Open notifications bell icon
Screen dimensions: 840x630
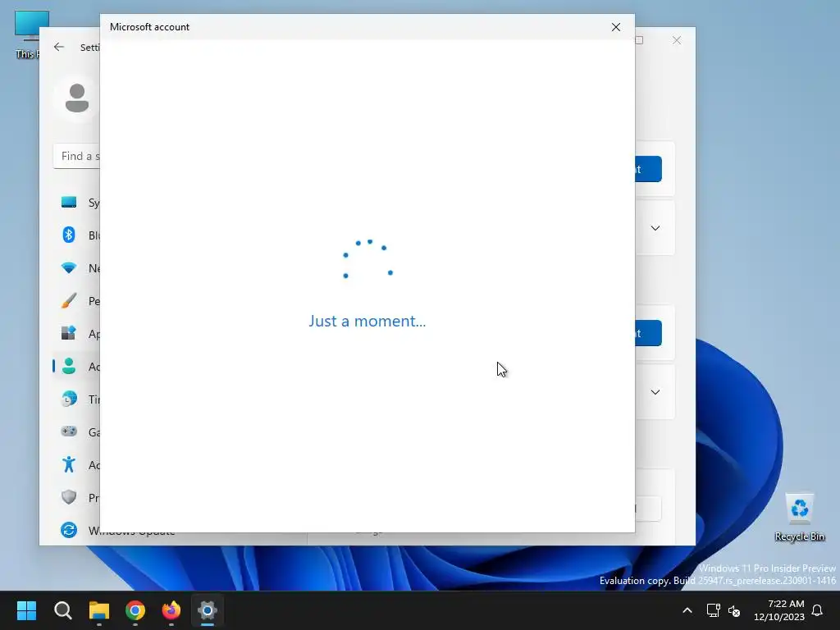point(817,610)
